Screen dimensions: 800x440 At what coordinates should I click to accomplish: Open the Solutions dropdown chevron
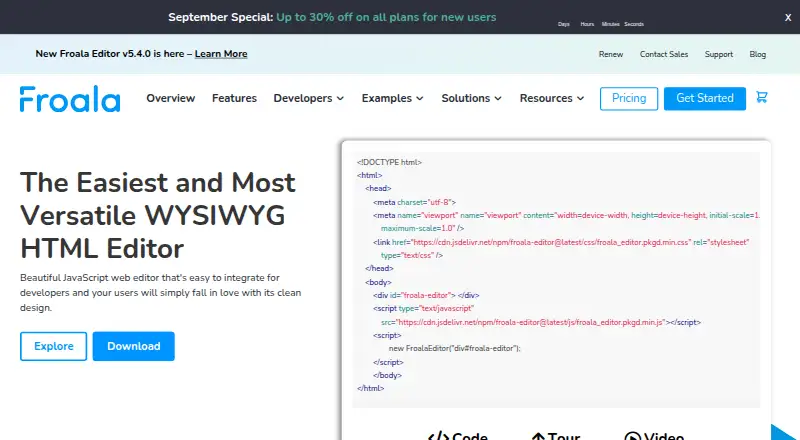coord(498,98)
